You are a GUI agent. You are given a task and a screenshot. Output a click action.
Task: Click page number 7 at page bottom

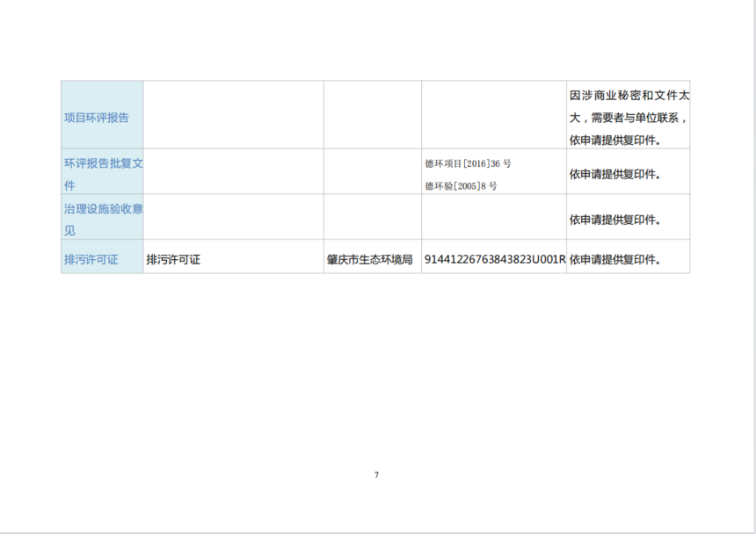point(376,475)
